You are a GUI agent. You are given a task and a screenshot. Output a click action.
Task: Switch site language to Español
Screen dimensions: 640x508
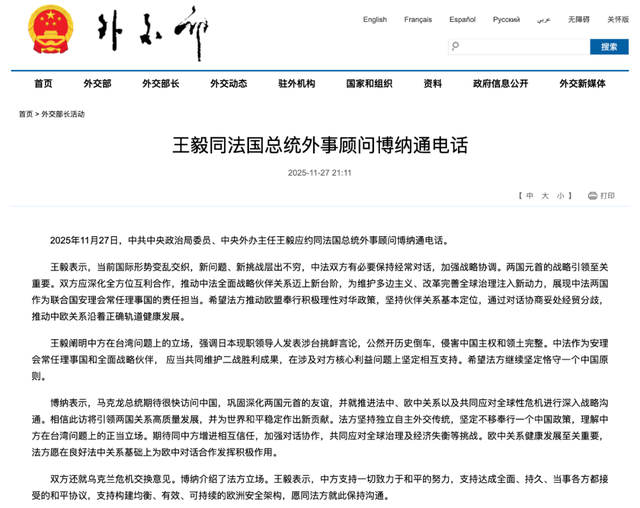463,19
